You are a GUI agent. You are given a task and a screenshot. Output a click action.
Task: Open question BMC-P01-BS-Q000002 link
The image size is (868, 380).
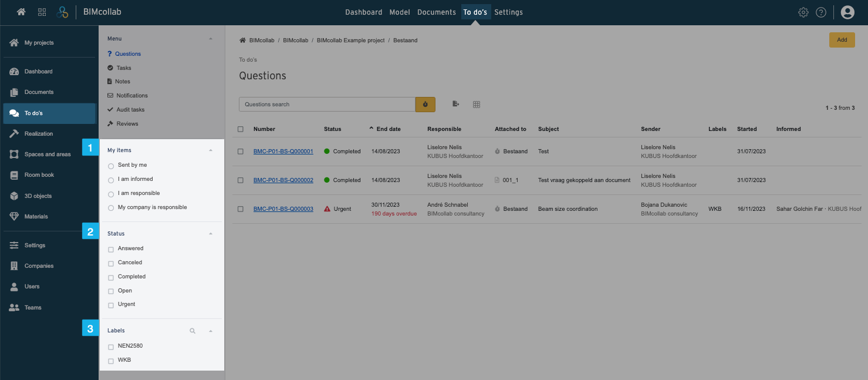pyautogui.click(x=283, y=180)
